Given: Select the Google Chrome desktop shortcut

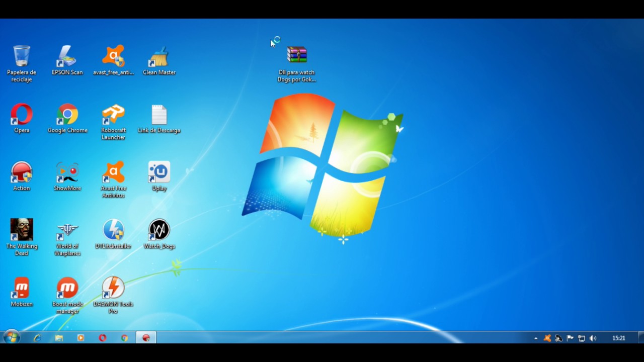Looking at the screenshot, I should [67, 118].
